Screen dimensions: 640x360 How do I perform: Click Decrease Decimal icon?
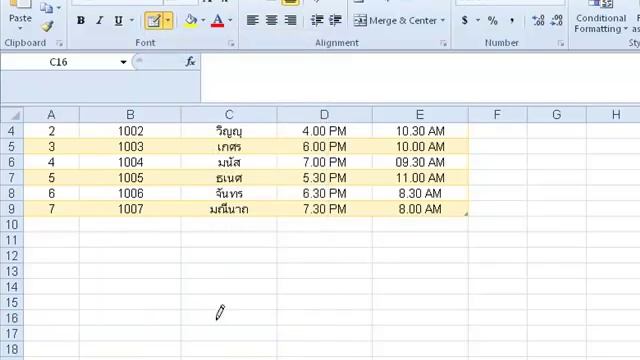click(x=557, y=20)
